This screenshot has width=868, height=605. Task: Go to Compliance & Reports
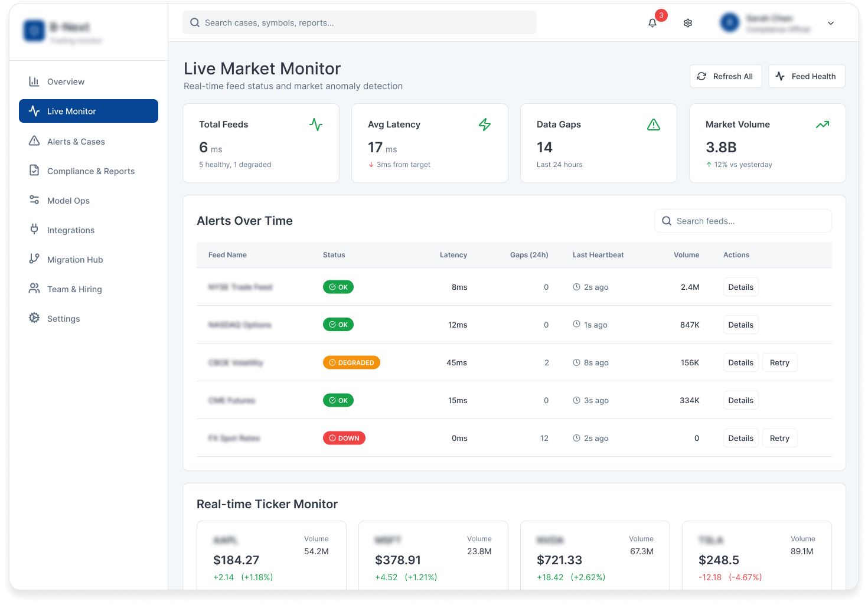coord(89,171)
